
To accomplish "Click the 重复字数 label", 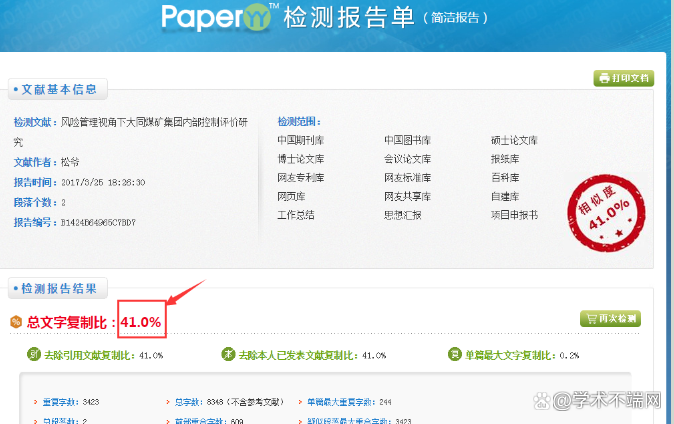I will [x=61, y=402].
